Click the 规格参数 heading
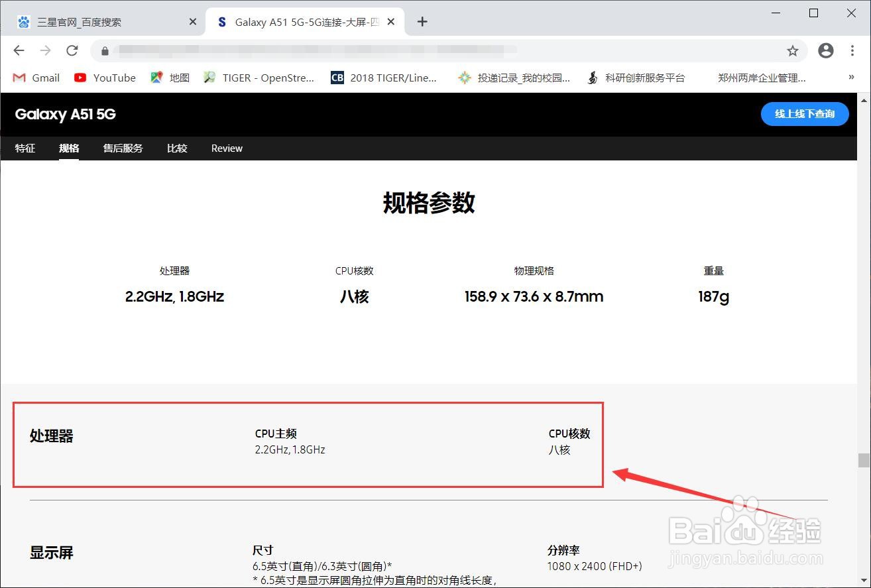 click(x=429, y=203)
